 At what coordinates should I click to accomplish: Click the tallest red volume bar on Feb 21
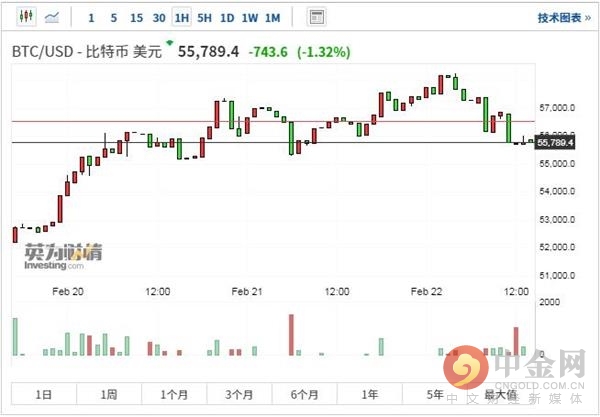click(291, 335)
